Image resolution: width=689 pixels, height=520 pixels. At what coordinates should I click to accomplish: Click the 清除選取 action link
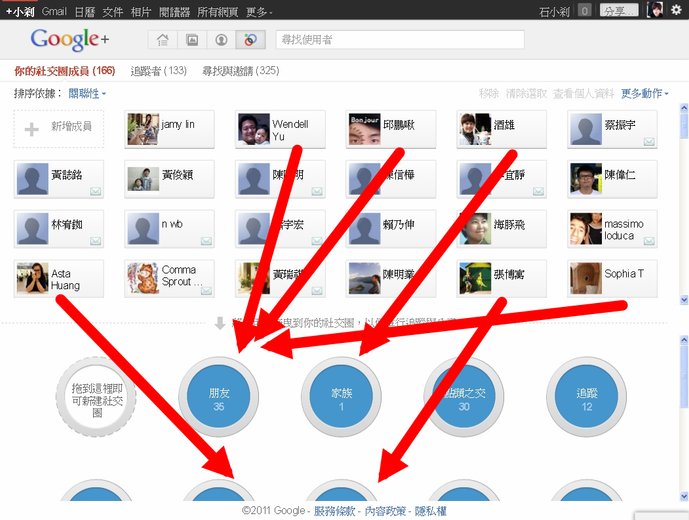(526, 93)
